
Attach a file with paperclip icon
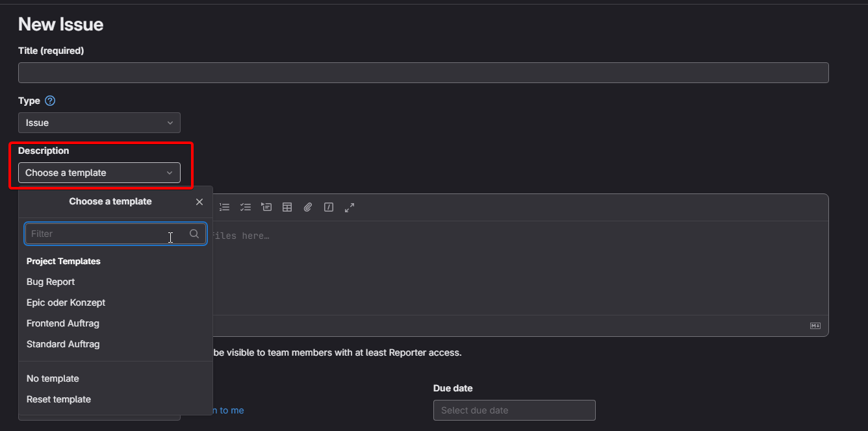(x=308, y=207)
